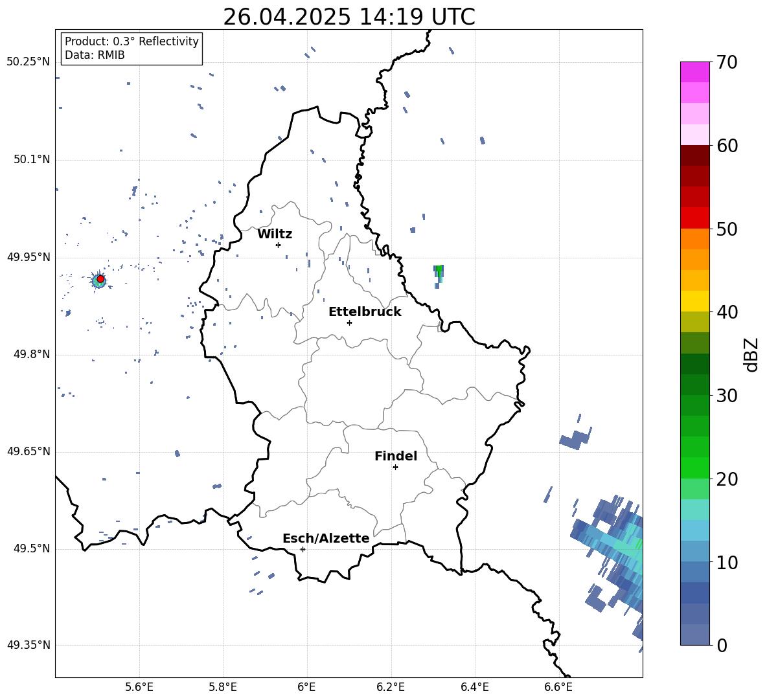The image size is (767, 700).
Task: Click the Findel station cross marker
Action: tap(395, 468)
